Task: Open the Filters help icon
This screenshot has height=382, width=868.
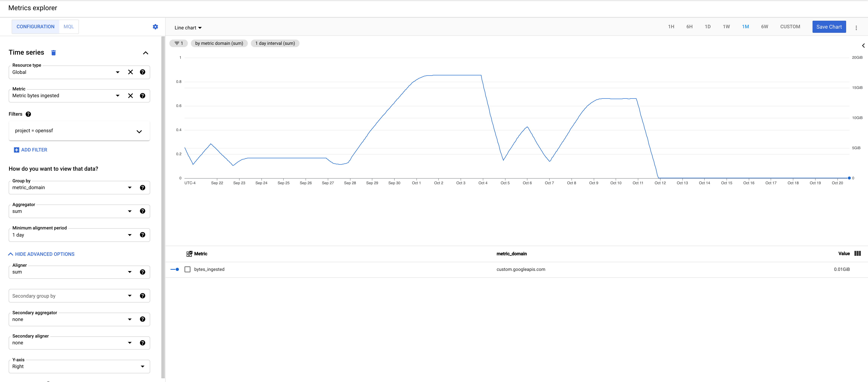Action: click(x=28, y=114)
